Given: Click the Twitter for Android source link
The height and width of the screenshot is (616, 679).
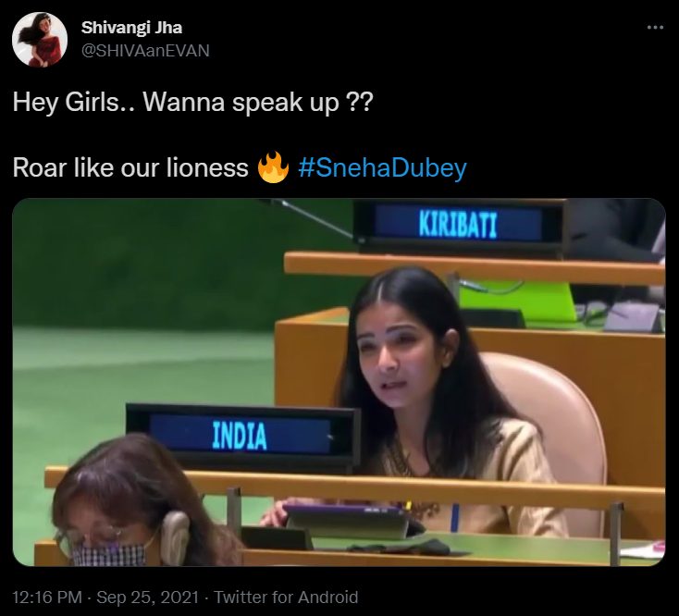Looking at the screenshot, I should point(286,597).
